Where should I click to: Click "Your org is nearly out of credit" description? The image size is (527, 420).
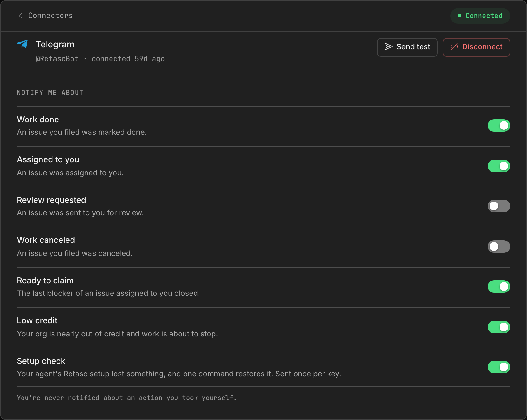117,334
